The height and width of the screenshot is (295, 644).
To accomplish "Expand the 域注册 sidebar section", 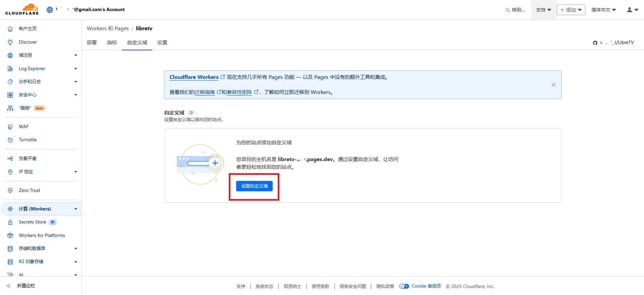I will click(x=75, y=55).
